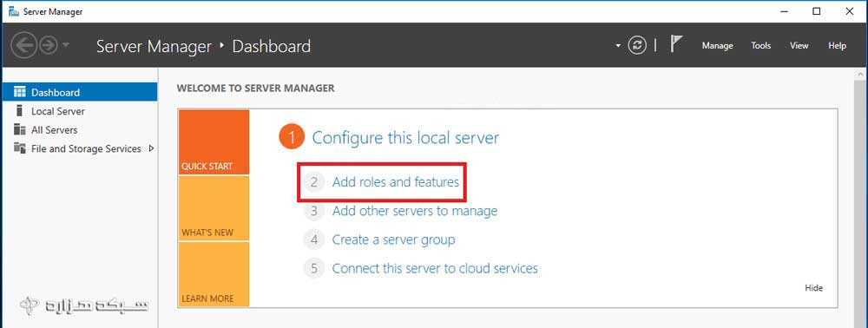Click the back navigation arrow

click(24, 45)
